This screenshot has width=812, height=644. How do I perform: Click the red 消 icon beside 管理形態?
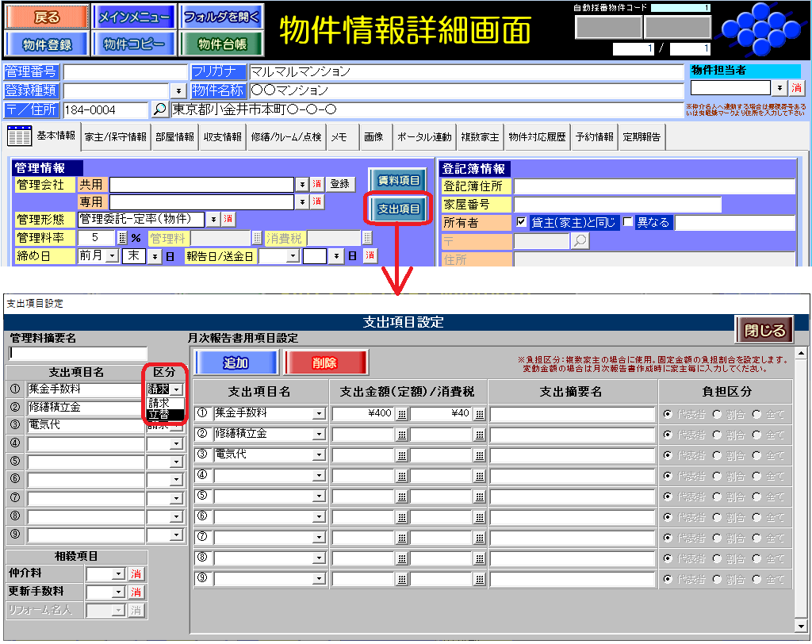click(228, 219)
